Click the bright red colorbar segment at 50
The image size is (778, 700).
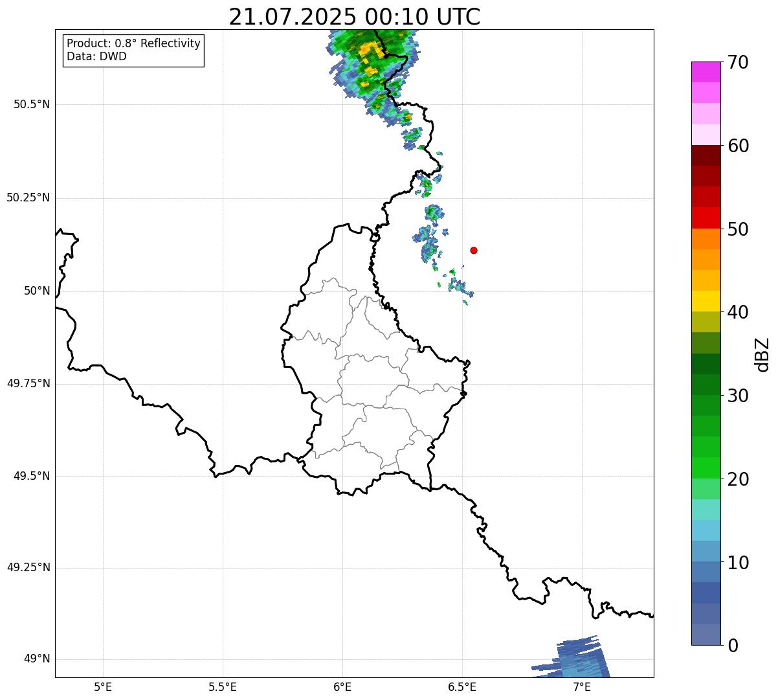(x=706, y=218)
